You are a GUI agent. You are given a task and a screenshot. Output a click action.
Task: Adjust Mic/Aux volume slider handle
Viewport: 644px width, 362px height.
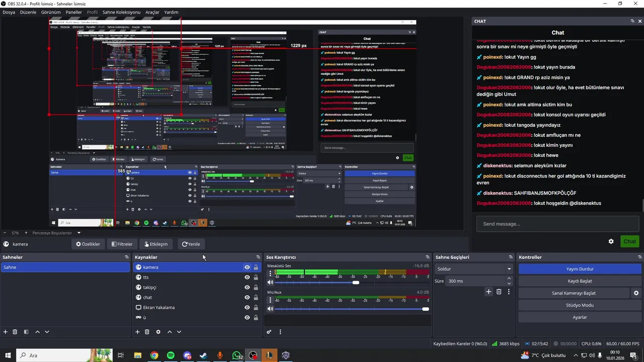(x=426, y=309)
